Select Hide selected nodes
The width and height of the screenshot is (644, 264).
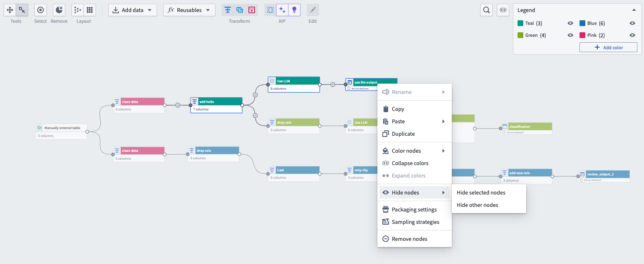pos(489,192)
